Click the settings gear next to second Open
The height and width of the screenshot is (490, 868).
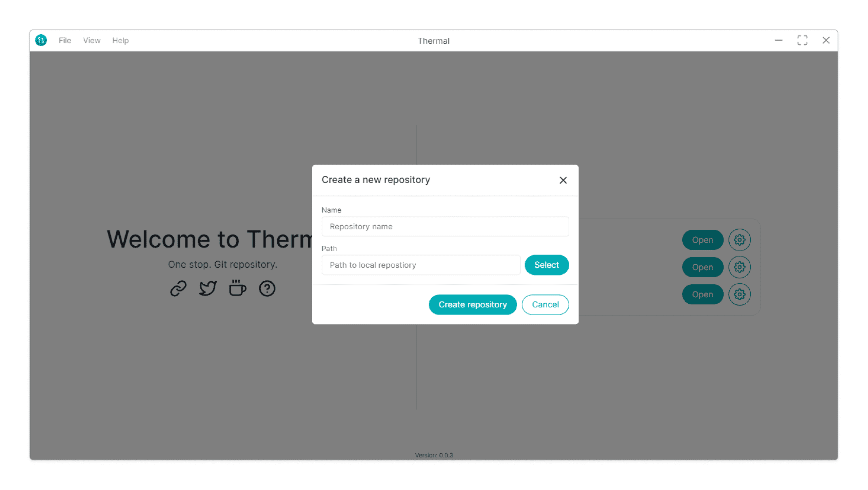coord(740,267)
